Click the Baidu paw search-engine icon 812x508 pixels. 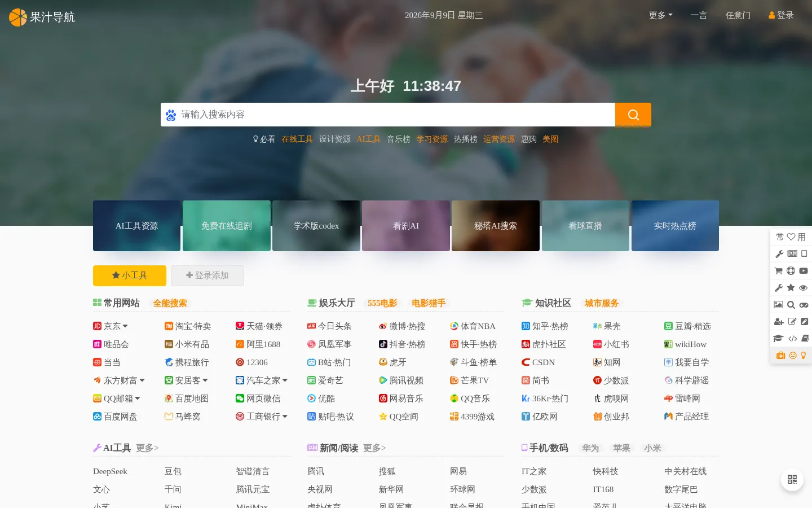click(171, 115)
